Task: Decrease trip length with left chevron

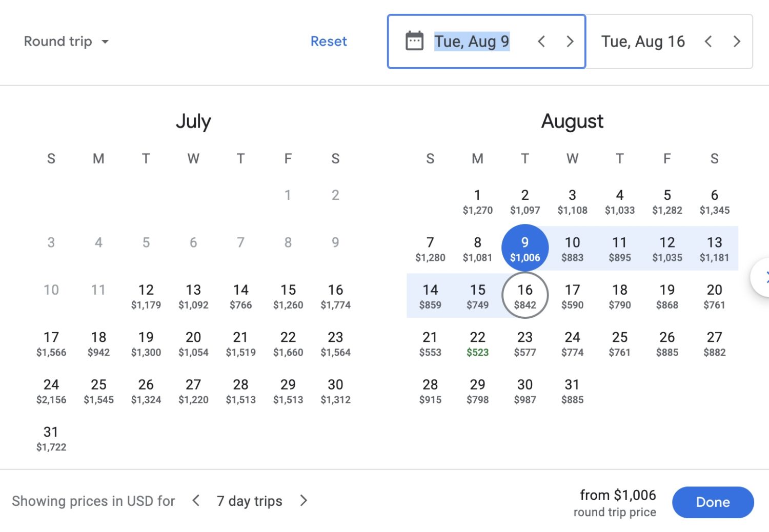Action: (196, 500)
